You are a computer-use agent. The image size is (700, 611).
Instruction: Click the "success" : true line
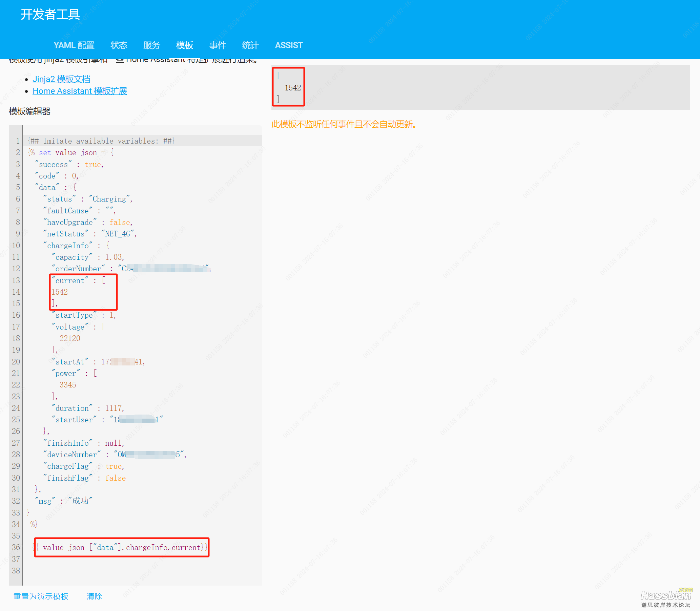(69, 164)
